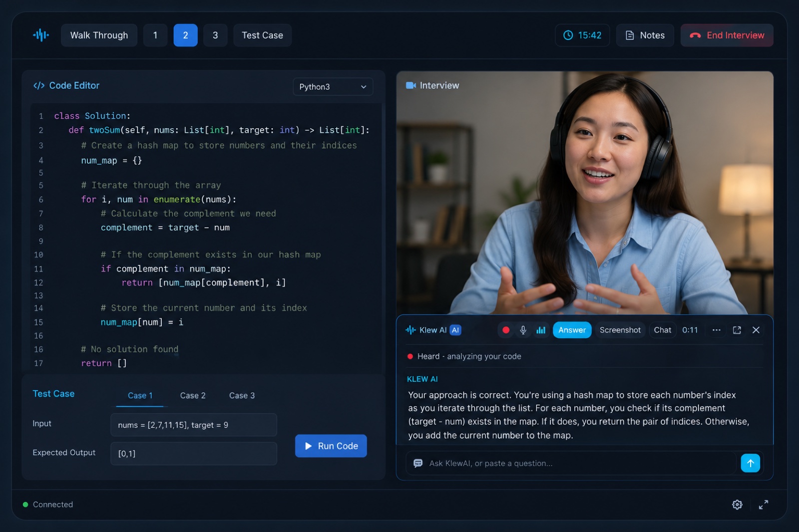Viewport: 799px width, 532px height.
Task: Go to question 1
Action: tap(155, 35)
